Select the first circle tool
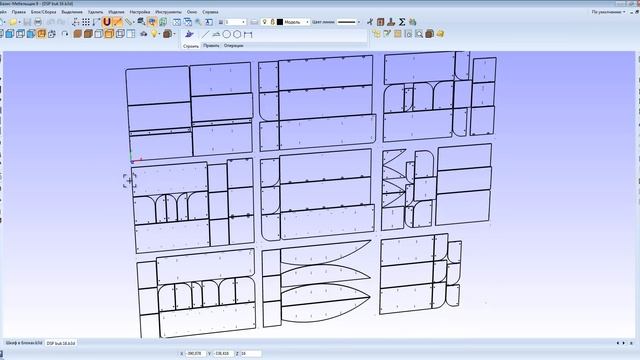Screen dimensions: 640x360 click(x=227, y=35)
